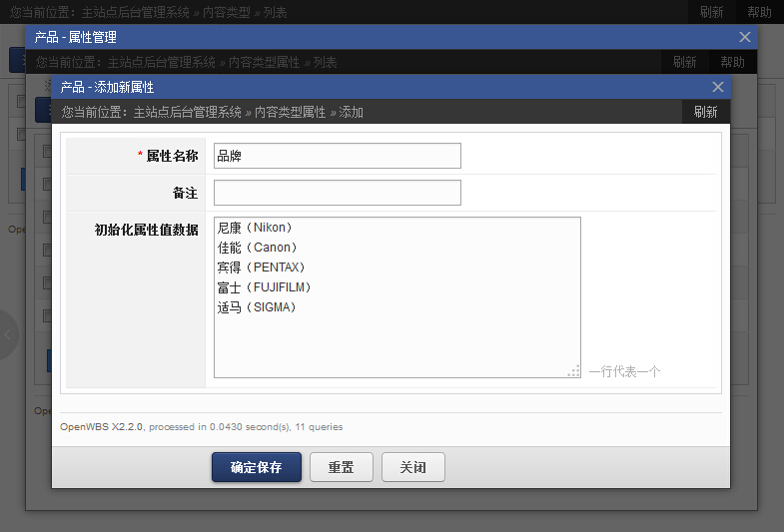Screen dimensions: 784x532
Task: Open 帮助 in the topmost main page bar
Action: [x=759, y=12]
